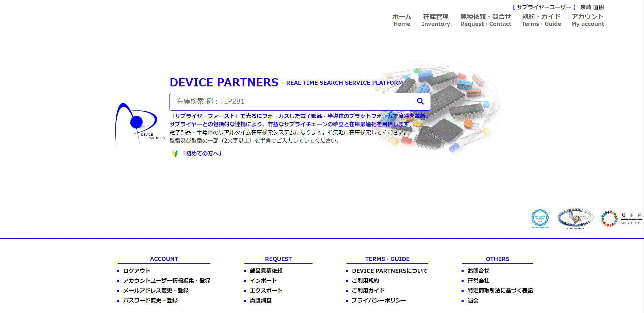The width and height of the screenshot is (644, 313).
Task: Click the magnifier search icon
Action: tap(420, 101)
